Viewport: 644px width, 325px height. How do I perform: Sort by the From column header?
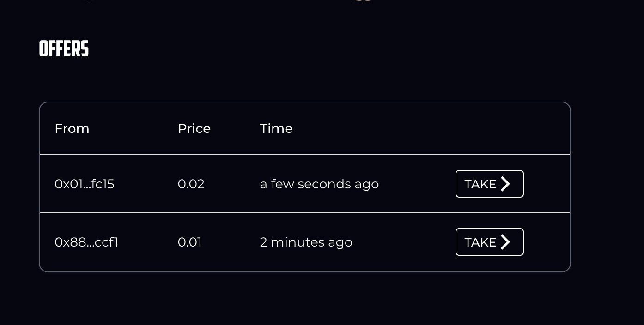tap(72, 128)
